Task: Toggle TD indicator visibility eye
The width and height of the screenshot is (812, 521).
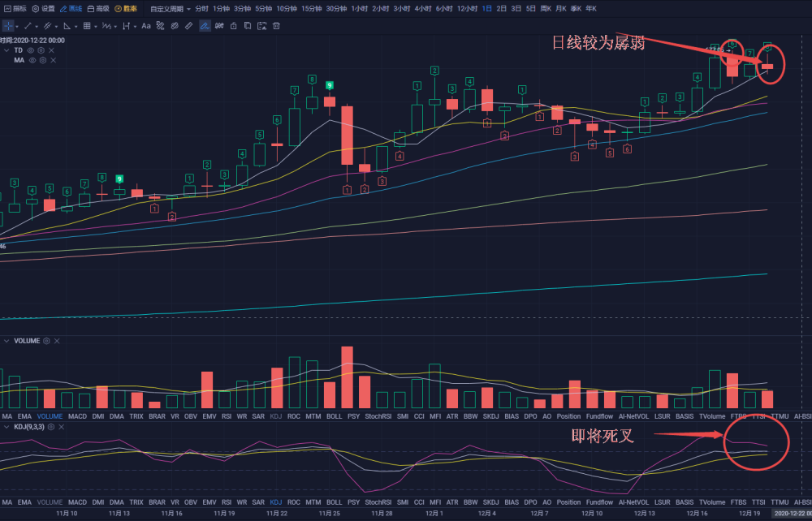Action: (31, 50)
